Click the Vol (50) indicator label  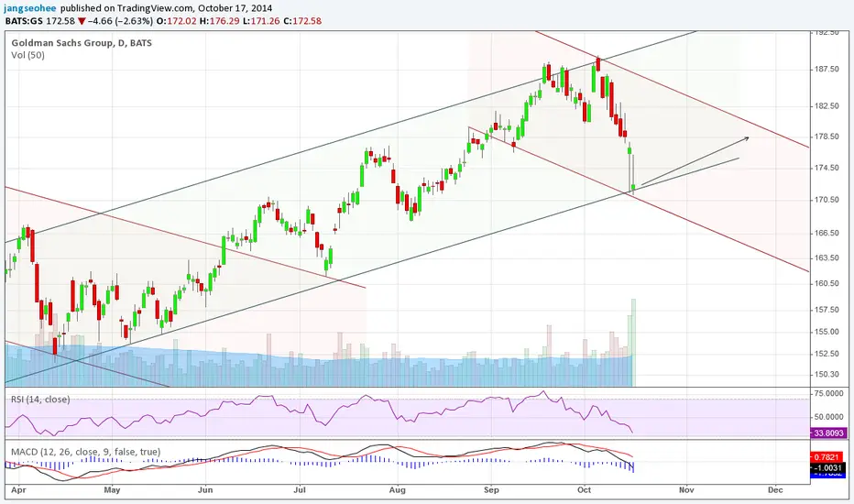27,55
